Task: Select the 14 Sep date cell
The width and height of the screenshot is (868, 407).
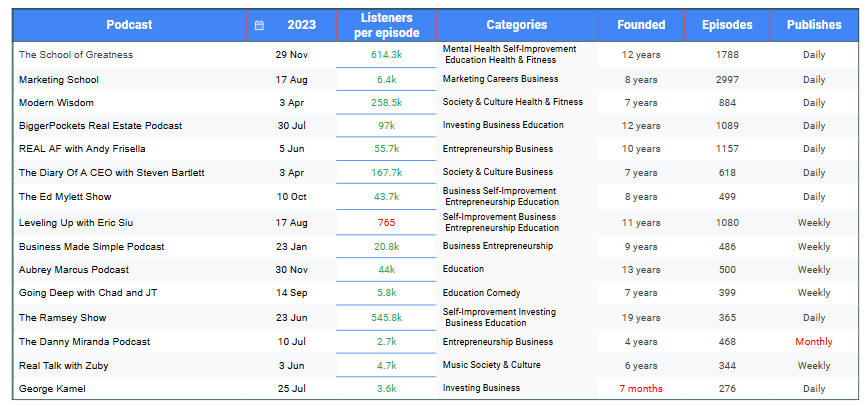Action: point(292,293)
